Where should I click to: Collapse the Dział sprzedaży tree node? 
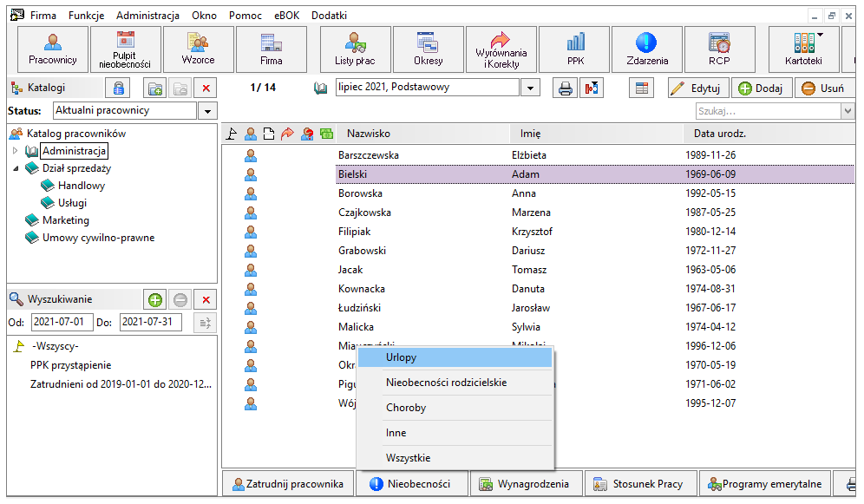pyautogui.click(x=16, y=168)
